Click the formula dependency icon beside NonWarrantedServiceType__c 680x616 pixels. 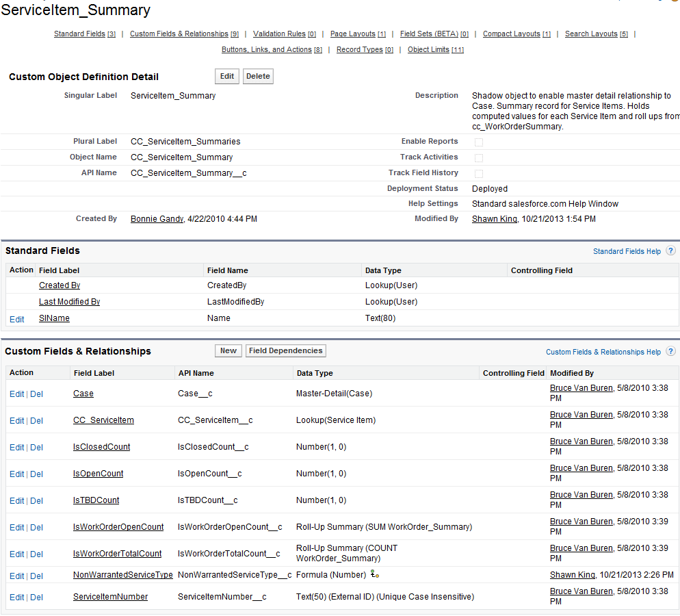coord(374,575)
